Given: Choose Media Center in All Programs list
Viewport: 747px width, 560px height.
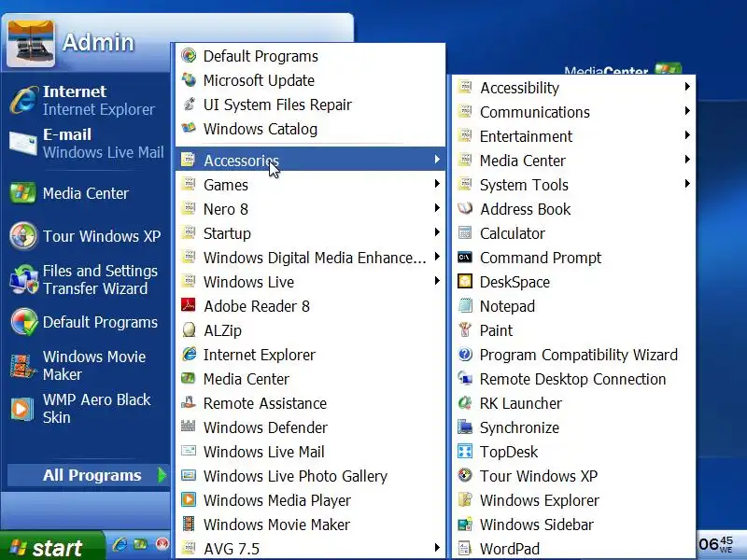Looking at the screenshot, I should [x=311, y=379].
